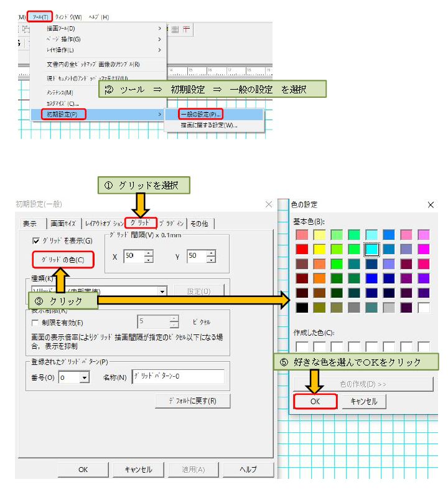This screenshot has height=492, width=448.
Task: Expand the レイヤ操作(L) submenu arrow
Action: pyautogui.click(x=159, y=50)
